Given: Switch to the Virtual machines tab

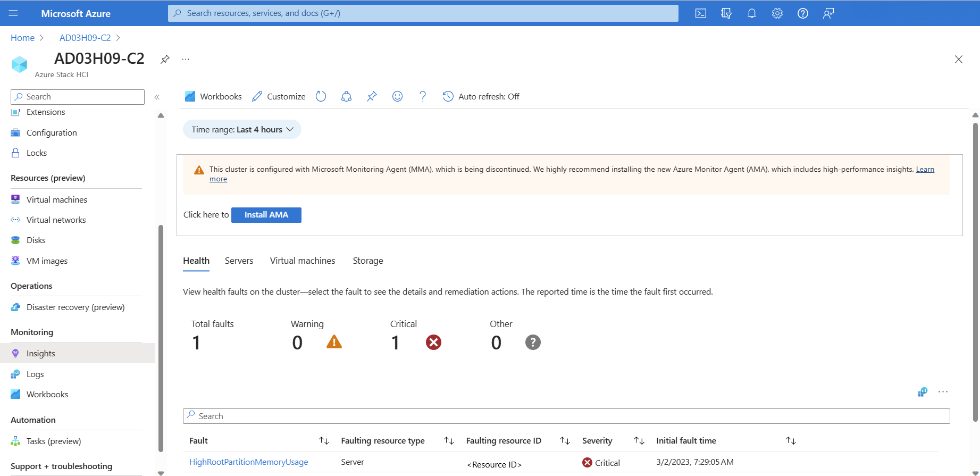Looking at the screenshot, I should click(x=303, y=261).
